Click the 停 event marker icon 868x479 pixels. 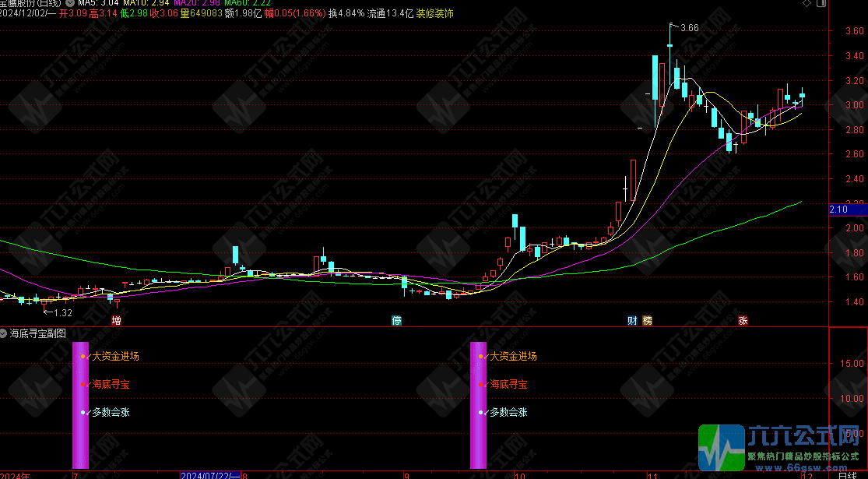(x=396, y=320)
